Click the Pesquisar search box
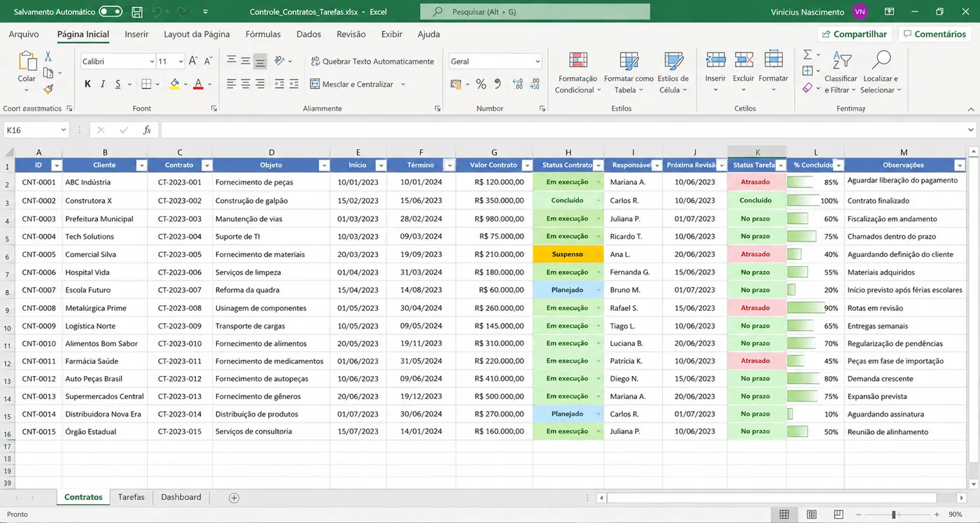This screenshot has width=980, height=523. (535, 12)
